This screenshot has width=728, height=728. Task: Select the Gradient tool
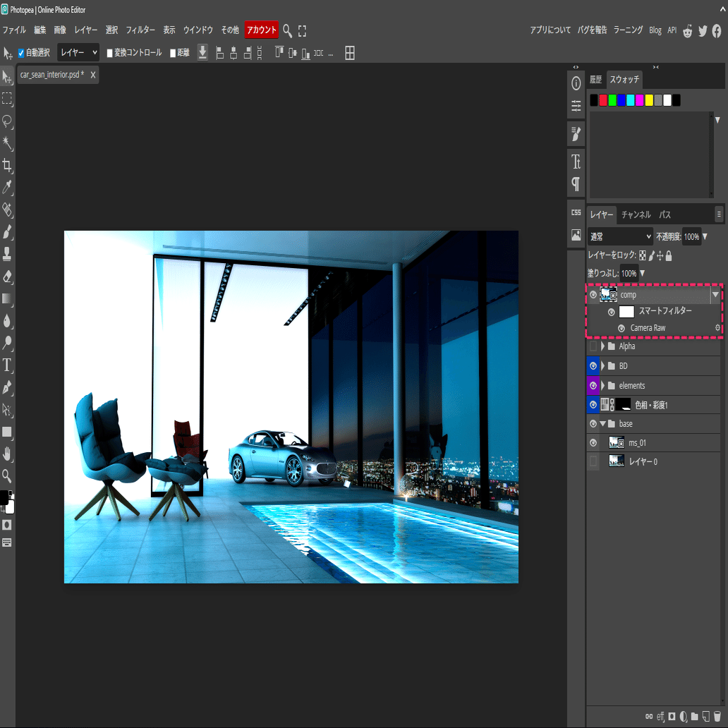point(7,298)
